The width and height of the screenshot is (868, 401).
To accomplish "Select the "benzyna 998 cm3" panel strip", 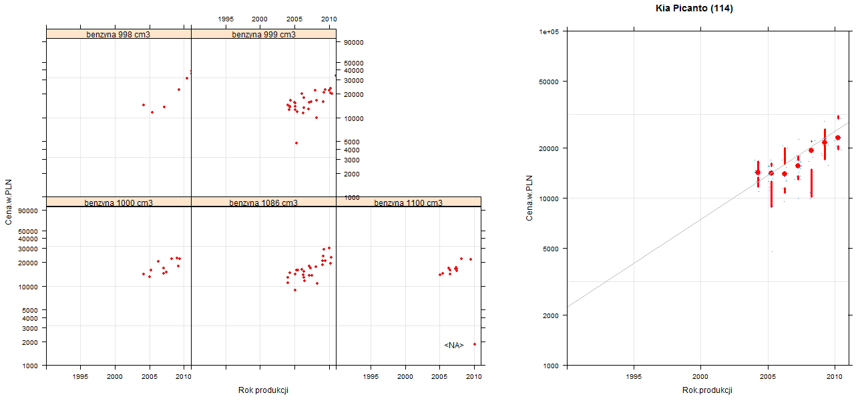I will coord(119,33).
